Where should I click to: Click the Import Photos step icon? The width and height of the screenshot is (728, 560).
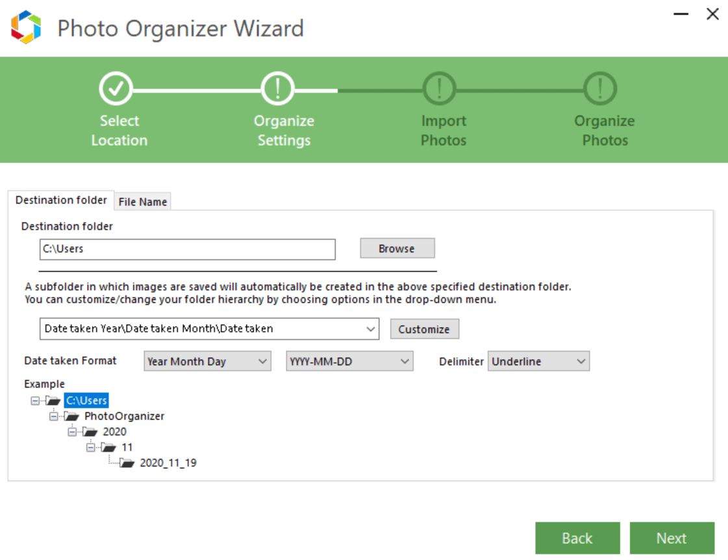439,88
